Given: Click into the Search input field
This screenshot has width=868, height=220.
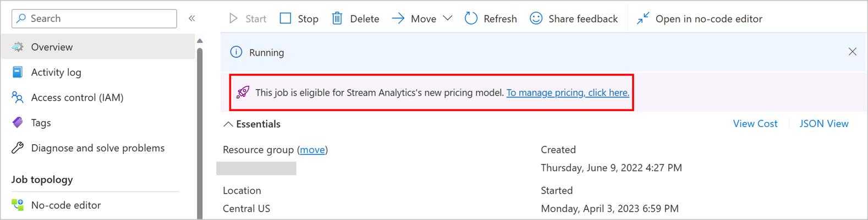Looking at the screenshot, I should [x=94, y=18].
